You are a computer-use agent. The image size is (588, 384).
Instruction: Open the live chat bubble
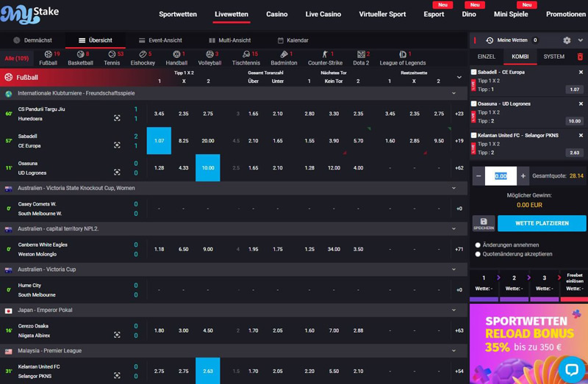[x=572, y=370]
